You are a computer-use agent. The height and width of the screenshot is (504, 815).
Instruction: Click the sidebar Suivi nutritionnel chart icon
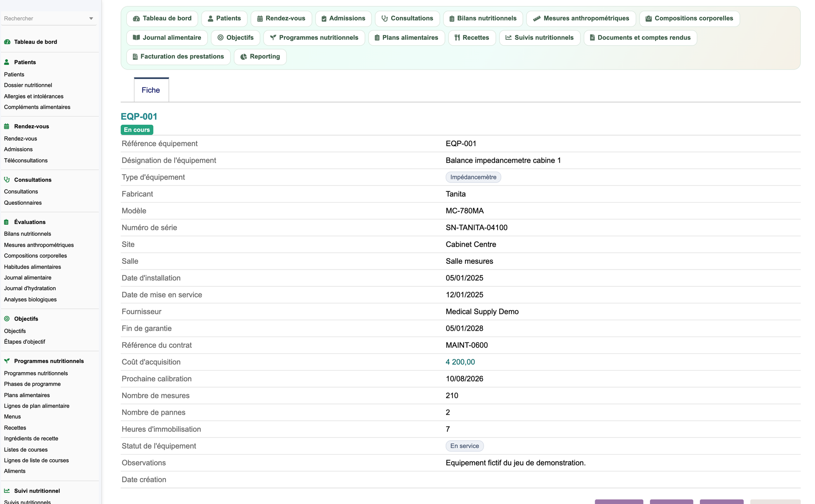(x=7, y=491)
